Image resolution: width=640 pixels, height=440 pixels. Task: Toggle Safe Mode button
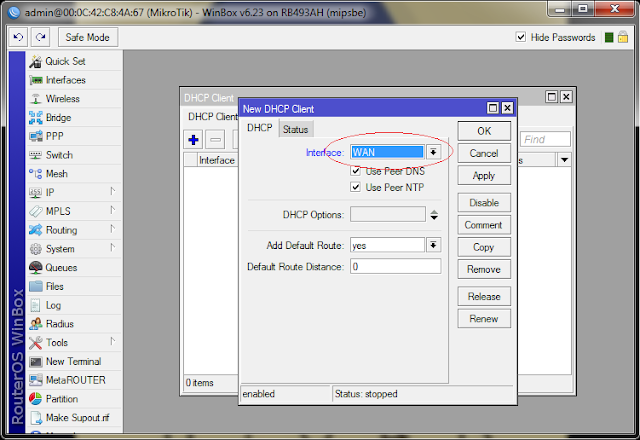click(88, 37)
